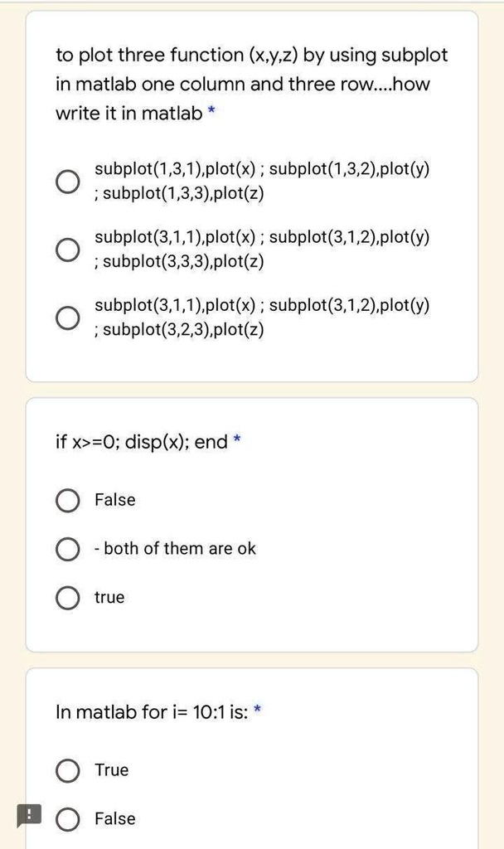Select the radio for the option ending in subplot(3,3,3),plot(z)
The height and width of the screenshot is (849, 504).
[68, 250]
